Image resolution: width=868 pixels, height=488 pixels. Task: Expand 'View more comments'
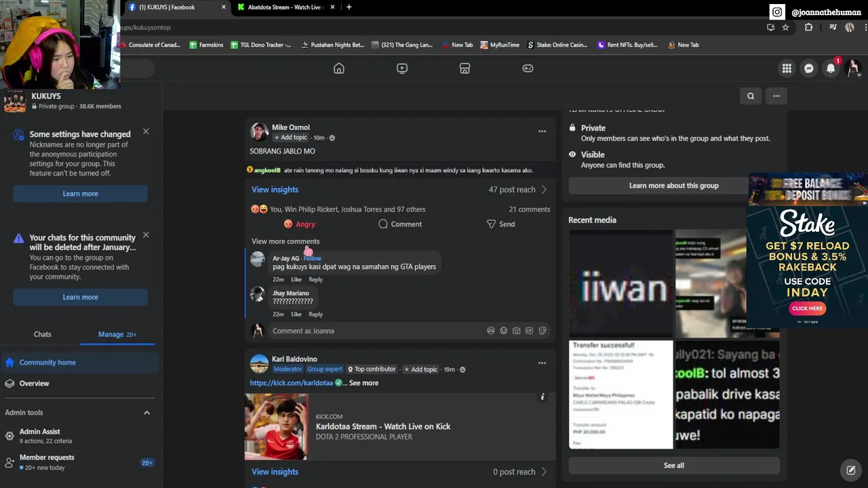click(x=285, y=241)
